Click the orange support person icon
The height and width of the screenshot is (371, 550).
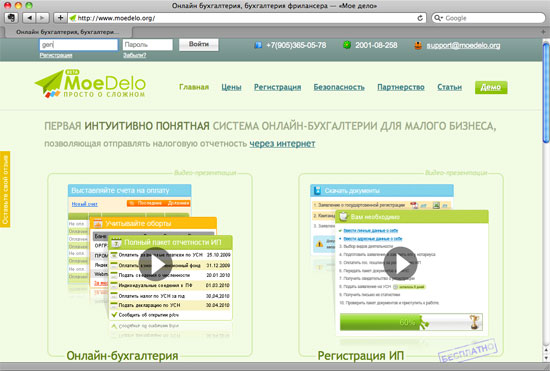(418, 45)
